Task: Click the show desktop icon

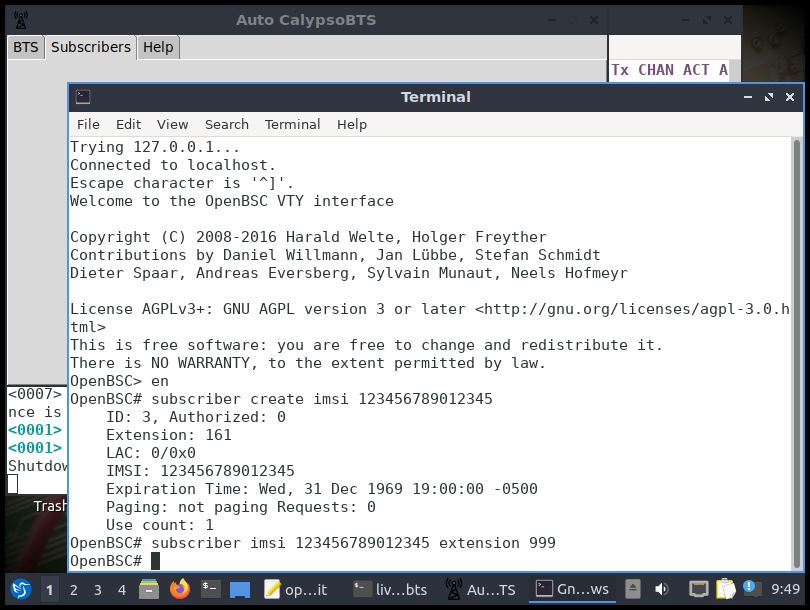Action: (240, 589)
